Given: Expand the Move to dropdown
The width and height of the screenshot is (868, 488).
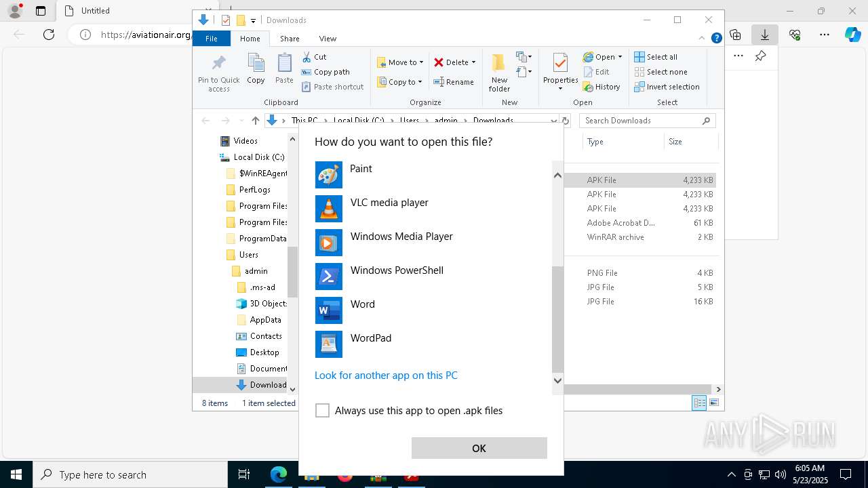Looking at the screenshot, I should 421,62.
